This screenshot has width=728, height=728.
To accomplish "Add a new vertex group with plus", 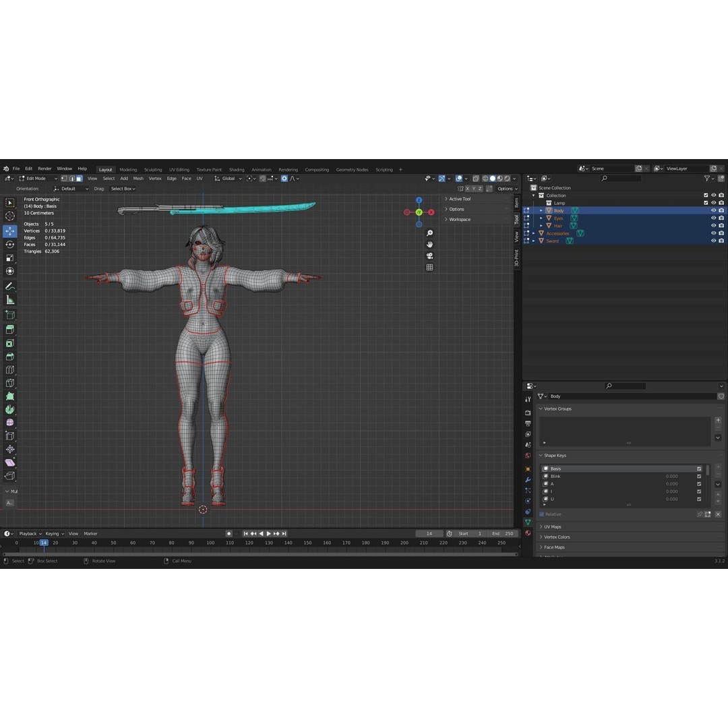I will pyautogui.click(x=718, y=420).
